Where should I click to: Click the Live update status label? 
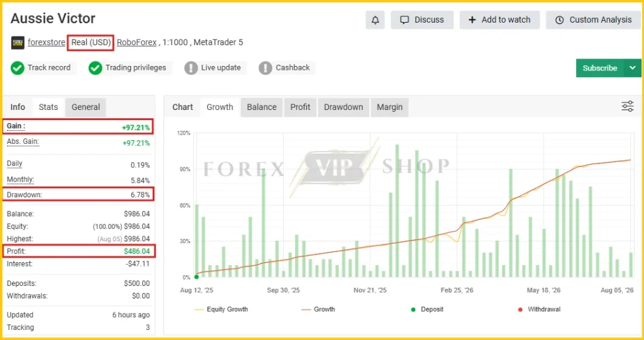coord(221,68)
